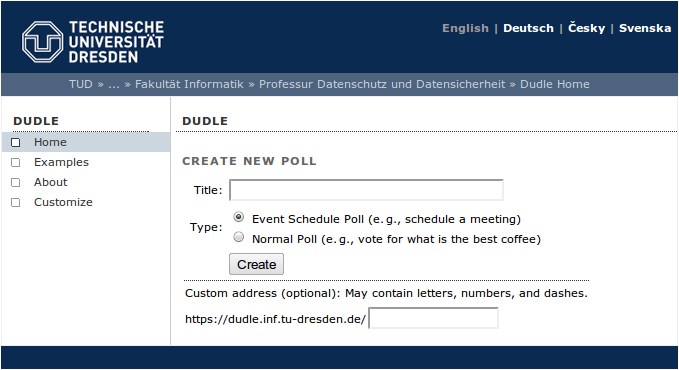Select the Event Schedule Poll radio button

(x=239, y=217)
